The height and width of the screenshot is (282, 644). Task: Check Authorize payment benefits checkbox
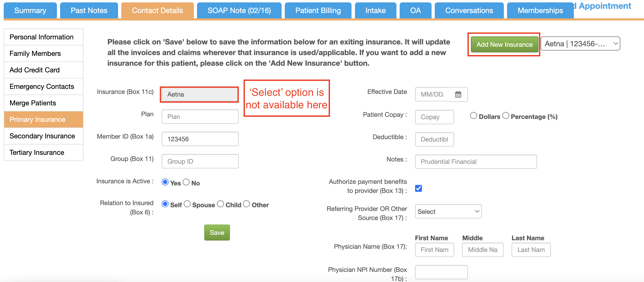(x=419, y=188)
